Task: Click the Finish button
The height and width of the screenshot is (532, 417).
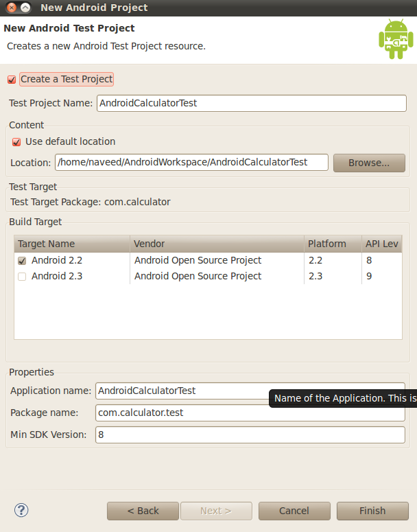Action: point(372,511)
